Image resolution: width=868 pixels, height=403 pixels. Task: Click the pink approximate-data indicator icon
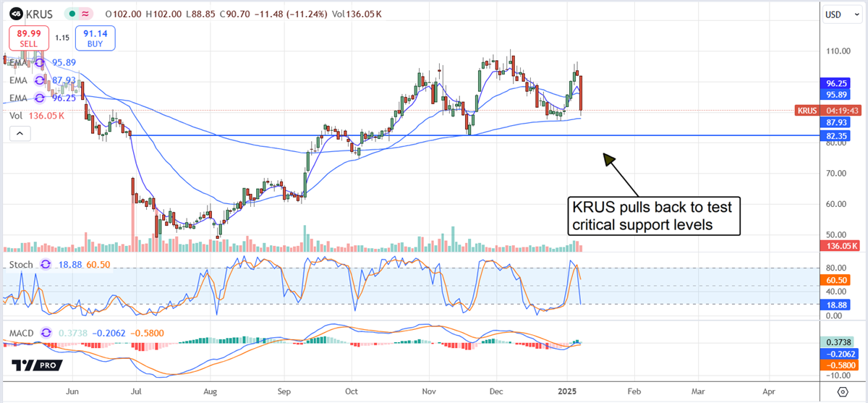[x=87, y=14]
